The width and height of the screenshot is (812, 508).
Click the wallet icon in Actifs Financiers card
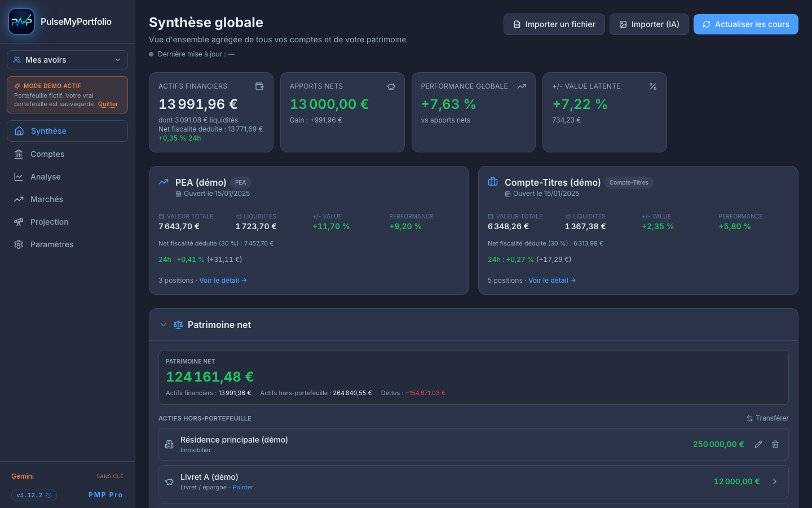(x=259, y=86)
